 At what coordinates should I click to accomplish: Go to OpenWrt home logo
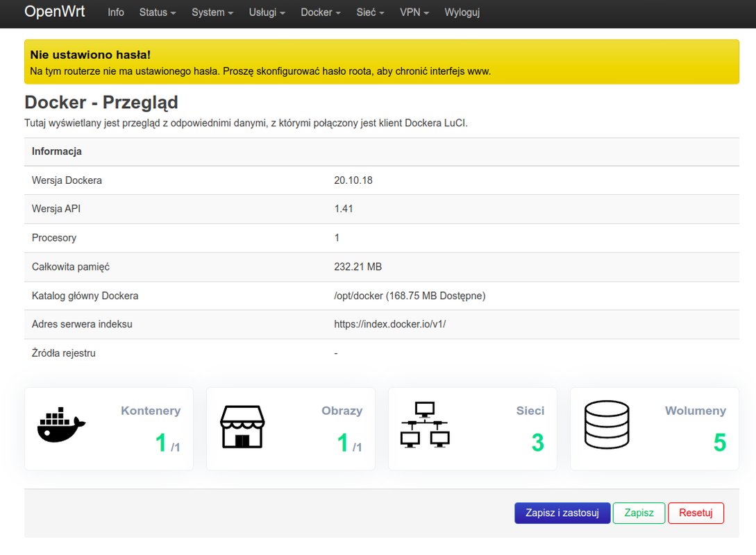54,11
